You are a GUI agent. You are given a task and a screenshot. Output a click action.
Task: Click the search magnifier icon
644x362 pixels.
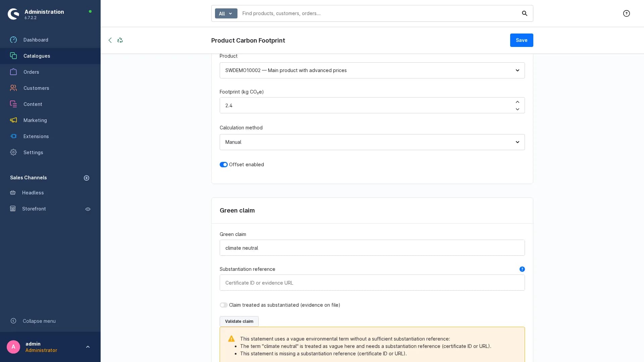pos(525,13)
